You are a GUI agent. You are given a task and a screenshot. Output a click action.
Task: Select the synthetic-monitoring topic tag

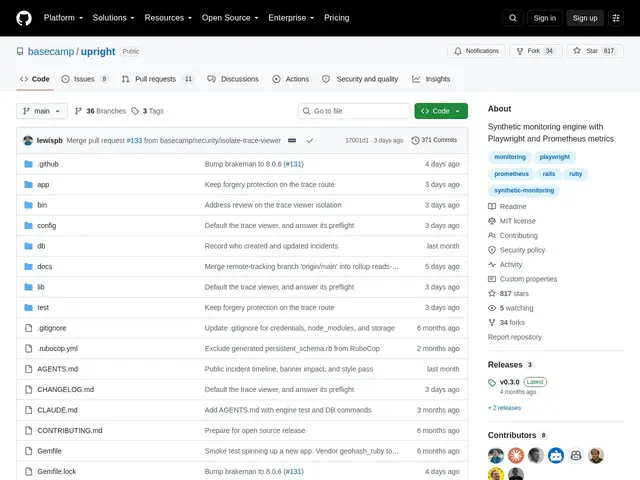524,191
